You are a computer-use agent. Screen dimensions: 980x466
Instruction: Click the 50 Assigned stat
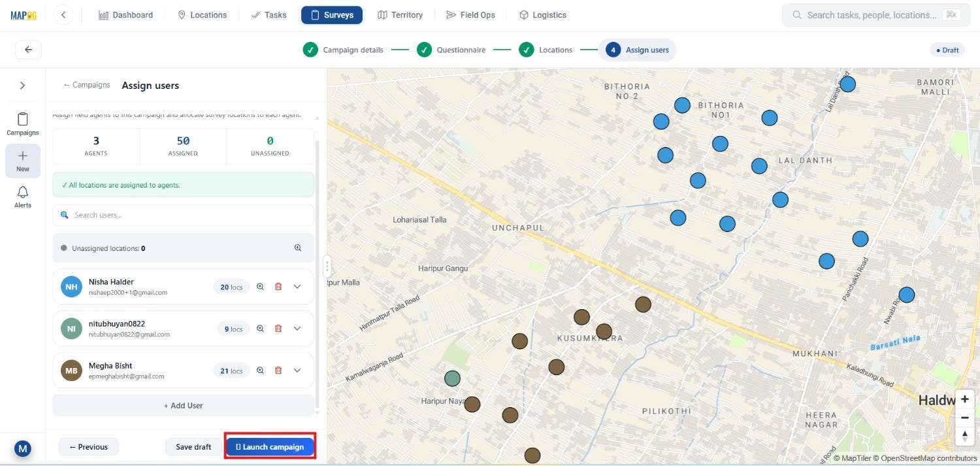[183, 146]
